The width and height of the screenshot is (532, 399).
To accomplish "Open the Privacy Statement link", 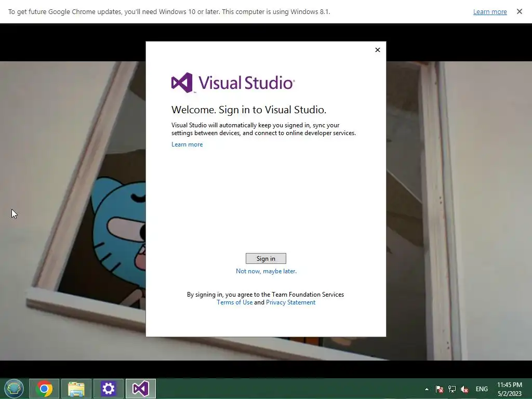I will (x=290, y=302).
